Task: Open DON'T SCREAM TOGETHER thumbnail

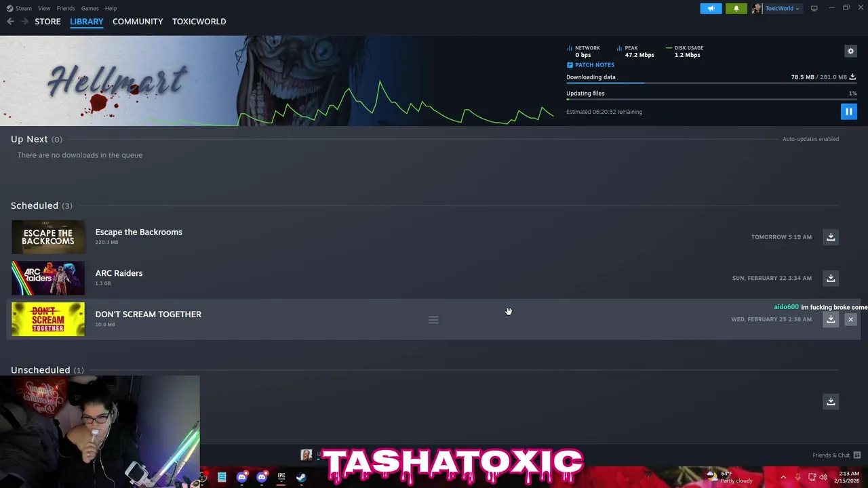Action: (x=48, y=319)
